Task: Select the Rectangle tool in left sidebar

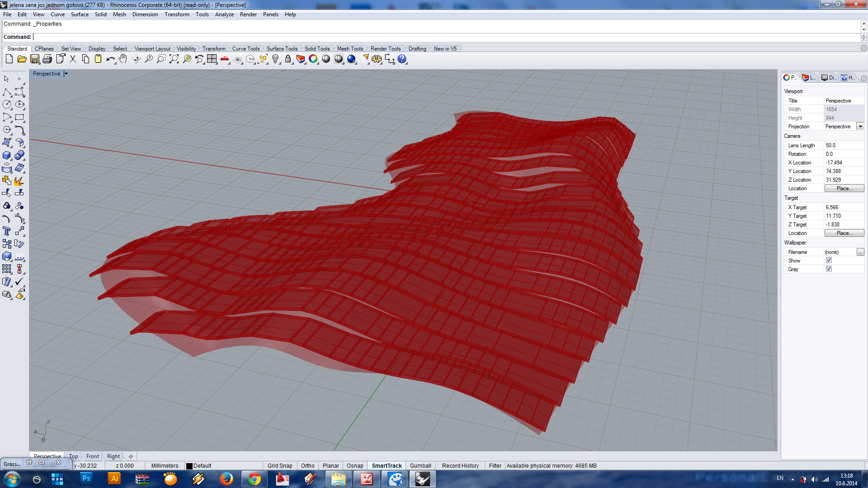Action: (19, 117)
